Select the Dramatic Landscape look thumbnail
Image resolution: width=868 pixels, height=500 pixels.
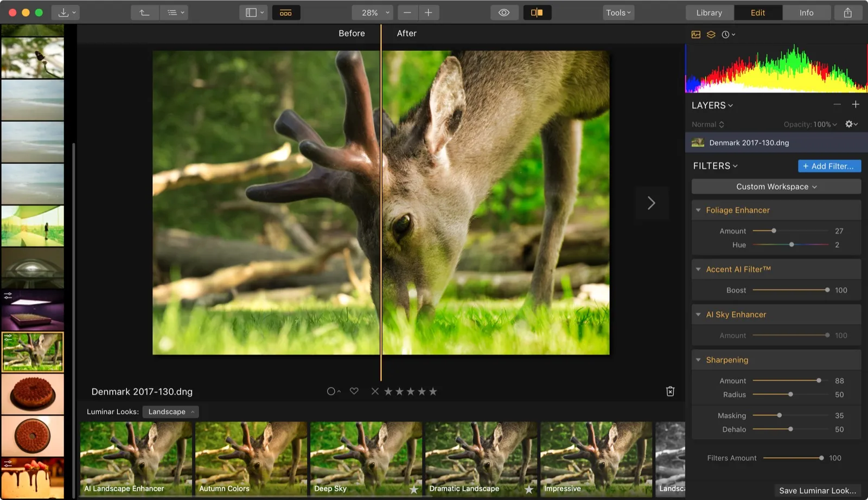click(x=481, y=458)
